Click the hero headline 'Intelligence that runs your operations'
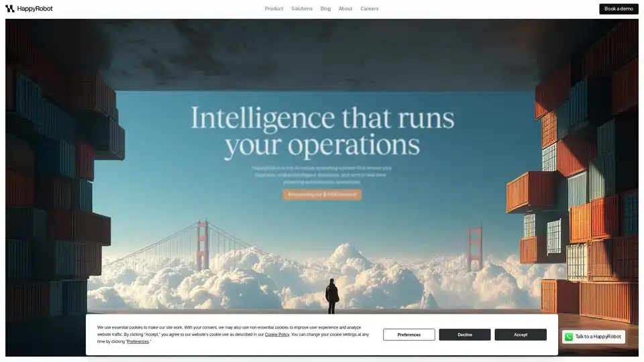This screenshot has width=644, height=362. (322, 131)
